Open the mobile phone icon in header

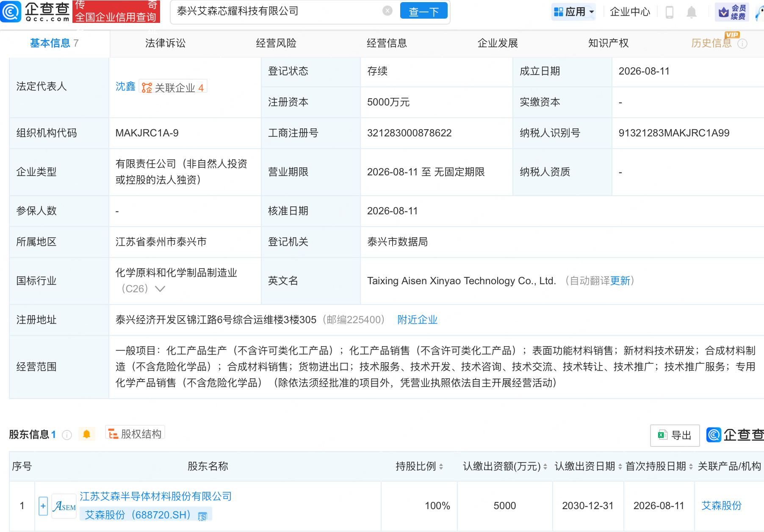[x=670, y=12]
